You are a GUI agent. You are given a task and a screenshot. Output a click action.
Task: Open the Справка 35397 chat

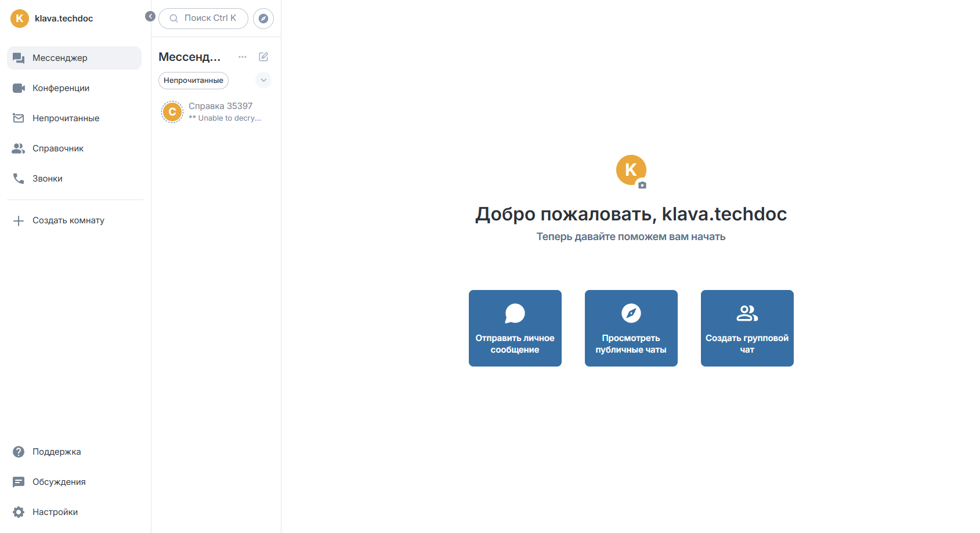click(216, 112)
